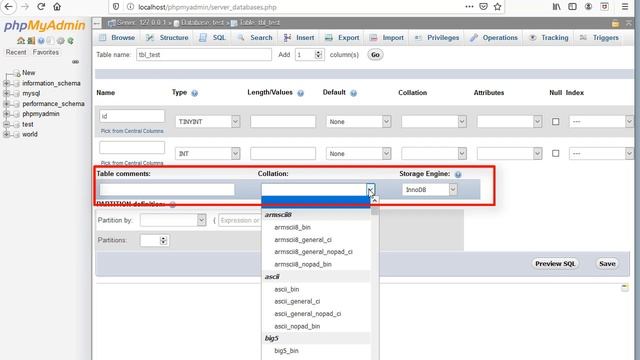The width and height of the screenshot is (640, 360).
Task: Switch to Structure tab
Action: coord(168,38)
